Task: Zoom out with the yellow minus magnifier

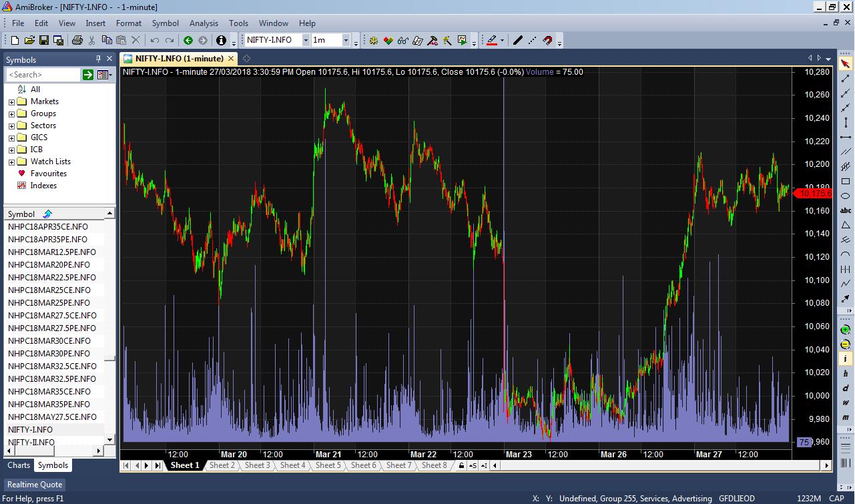Action: tap(846, 344)
